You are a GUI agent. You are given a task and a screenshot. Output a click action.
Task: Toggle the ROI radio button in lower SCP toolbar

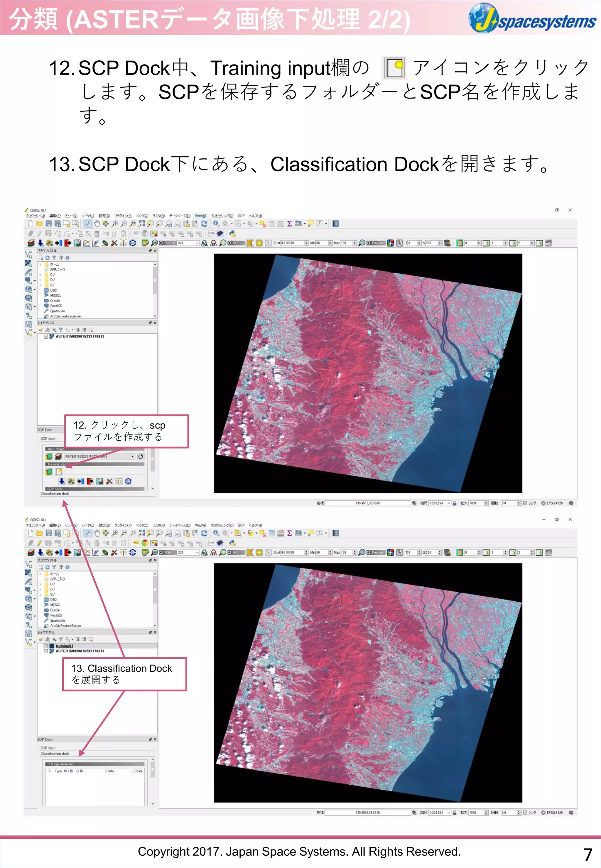coord(229,553)
